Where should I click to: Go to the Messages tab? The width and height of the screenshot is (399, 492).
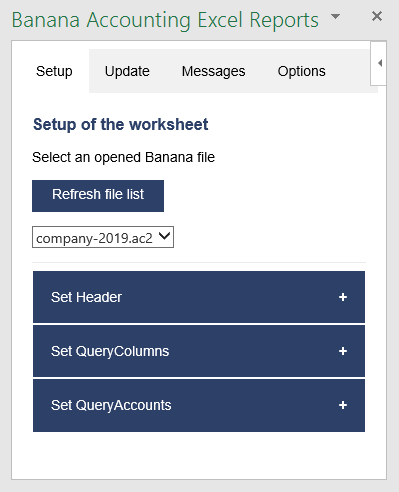213,71
